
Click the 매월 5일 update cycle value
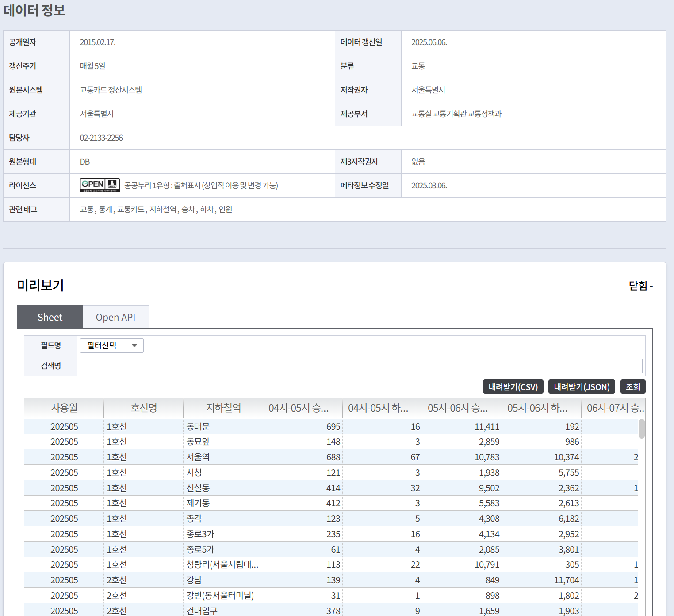(x=92, y=66)
